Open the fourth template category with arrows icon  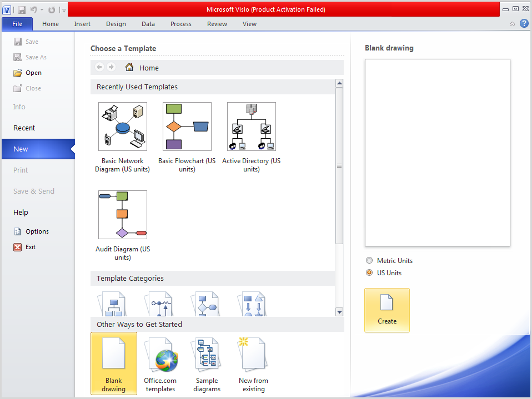(x=253, y=304)
